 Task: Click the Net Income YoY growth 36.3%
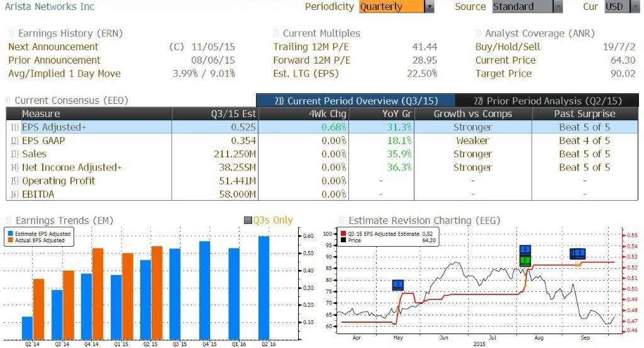(x=399, y=167)
